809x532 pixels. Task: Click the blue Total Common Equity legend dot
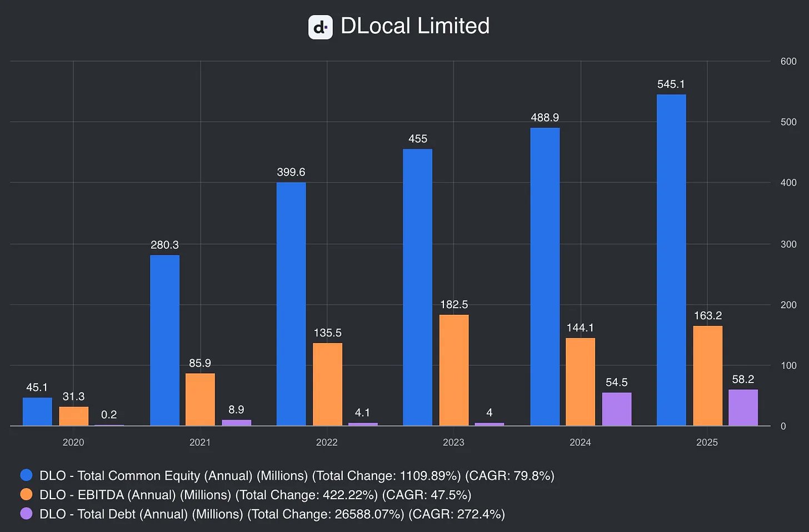pyautogui.click(x=26, y=475)
